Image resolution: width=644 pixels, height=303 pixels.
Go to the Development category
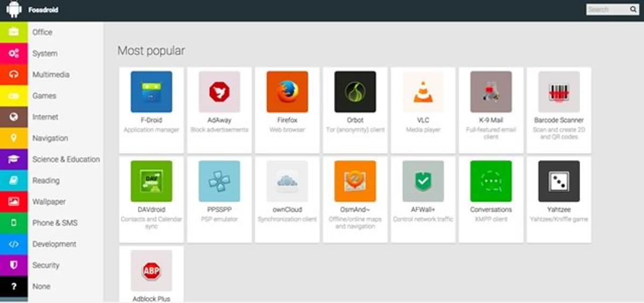coord(54,244)
